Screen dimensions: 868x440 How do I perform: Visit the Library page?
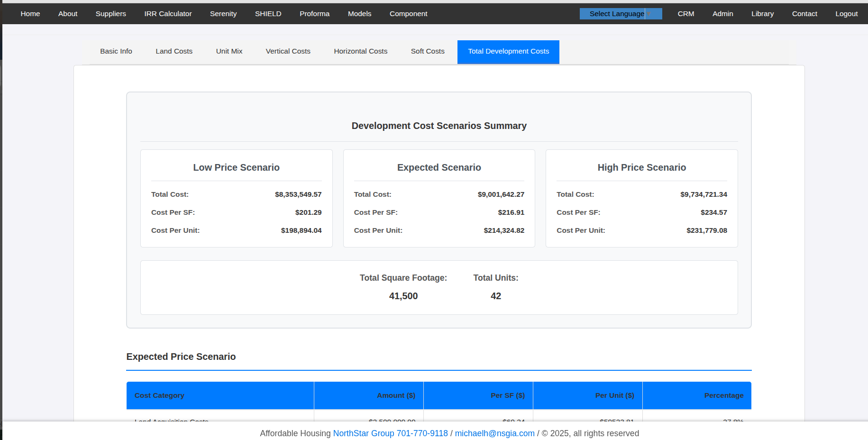pos(762,14)
